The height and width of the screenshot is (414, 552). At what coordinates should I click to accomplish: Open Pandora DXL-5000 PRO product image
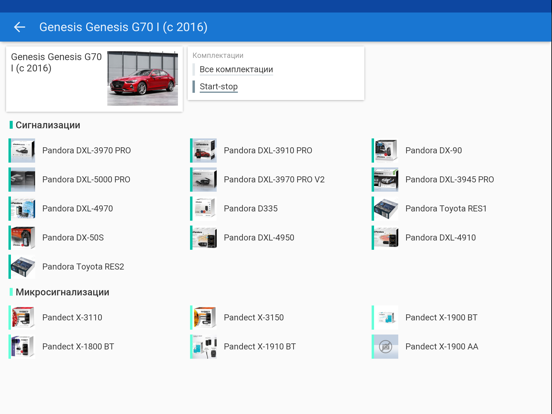click(x=23, y=180)
